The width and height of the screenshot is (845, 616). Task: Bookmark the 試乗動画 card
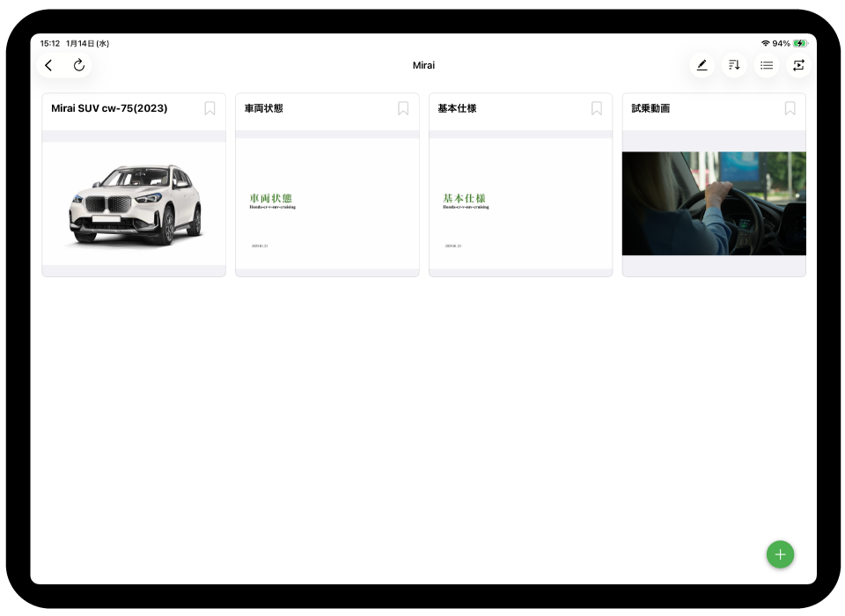click(790, 108)
